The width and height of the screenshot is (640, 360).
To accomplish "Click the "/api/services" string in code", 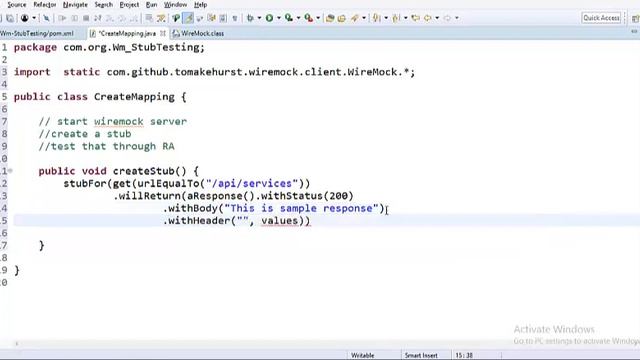I will click(x=252, y=183).
